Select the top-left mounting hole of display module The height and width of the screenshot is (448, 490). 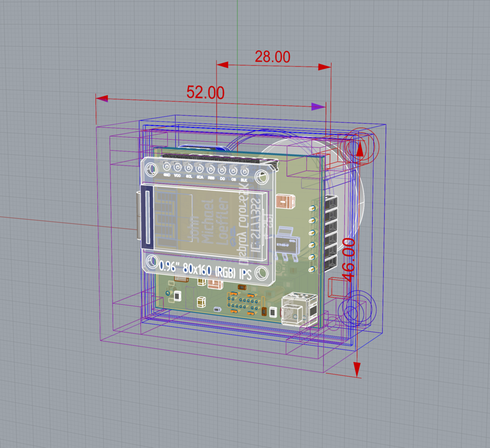pyautogui.click(x=151, y=170)
